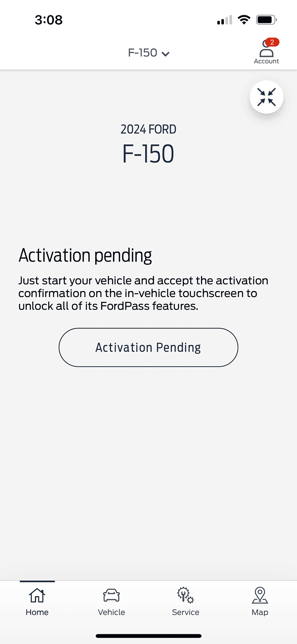This screenshot has width=297, height=644.
Task: Tap the large F-150 model heading
Action: [148, 154]
